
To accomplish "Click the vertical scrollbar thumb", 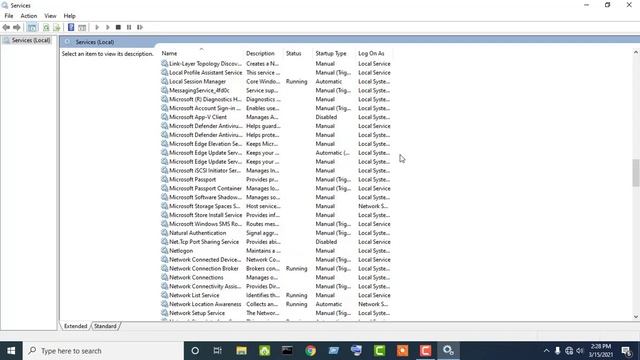I will click(x=636, y=173).
